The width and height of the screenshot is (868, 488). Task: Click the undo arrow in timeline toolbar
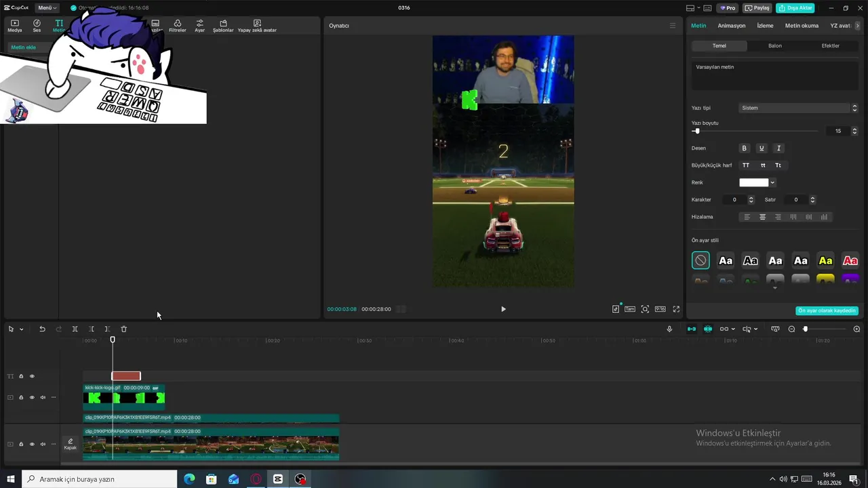click(x=42, y=329)
